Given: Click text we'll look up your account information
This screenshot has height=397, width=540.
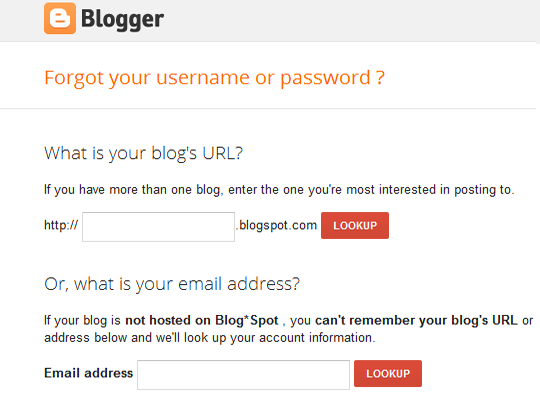Looking at the screenshot, I should pos(266,338).
